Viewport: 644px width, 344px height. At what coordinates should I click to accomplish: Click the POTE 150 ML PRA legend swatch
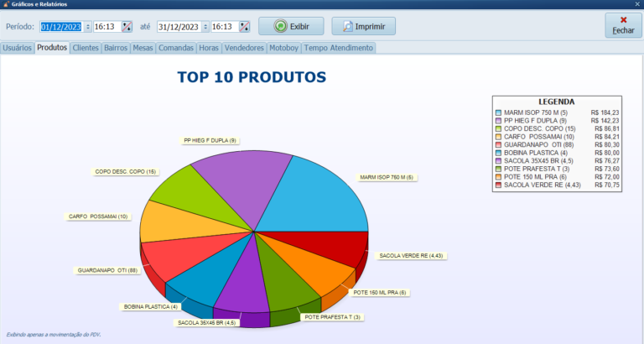click(499, 177)
